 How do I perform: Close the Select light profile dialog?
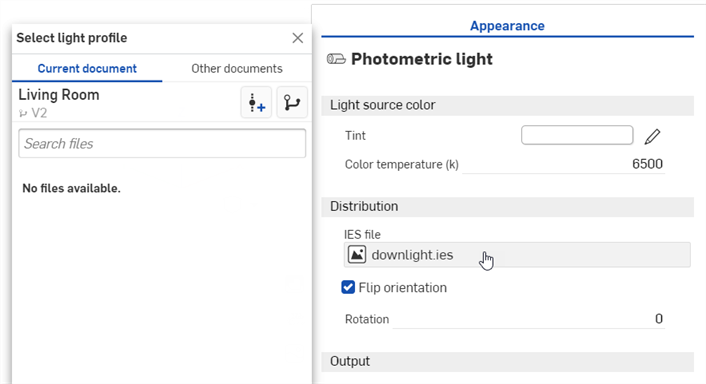point(298,38)
